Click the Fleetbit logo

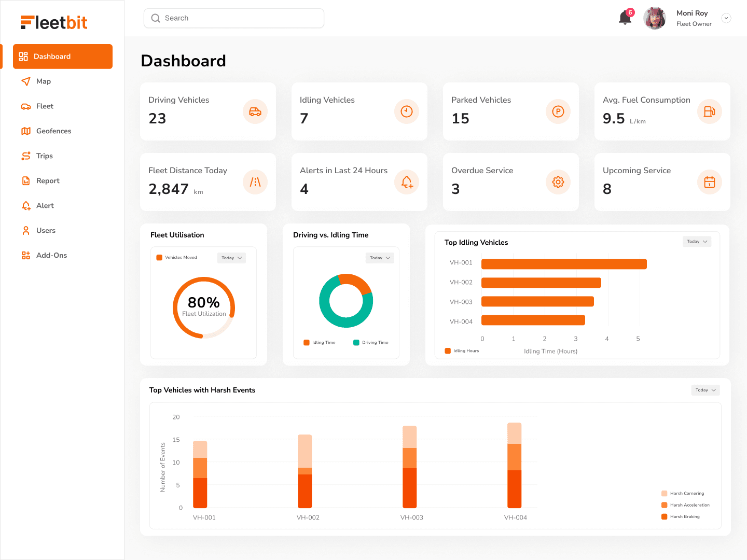pyautogui.click(x=53, y=22)
